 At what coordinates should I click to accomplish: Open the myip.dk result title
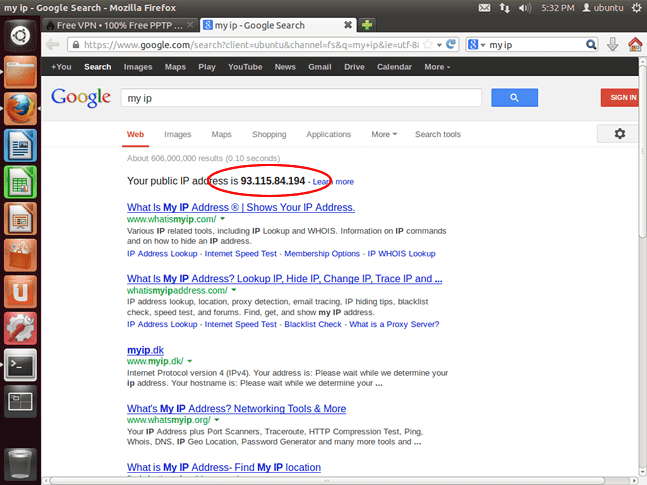[x=145, y=350]
